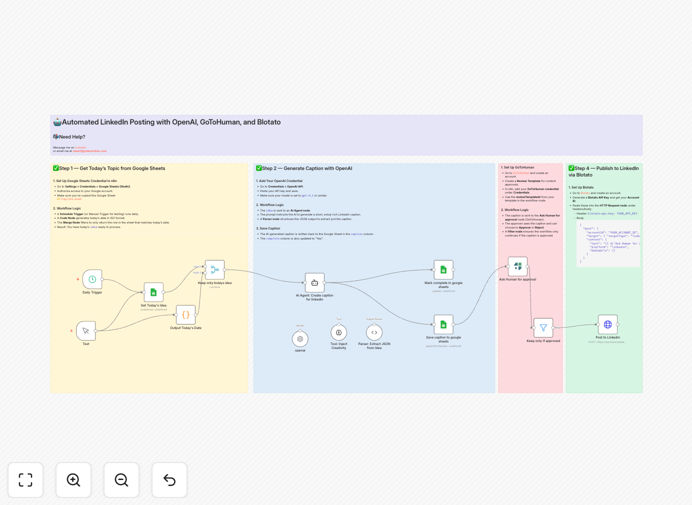Zoom out of the workflow canvas
This screenshot has width=692, height=505.
tap(121, 480)
